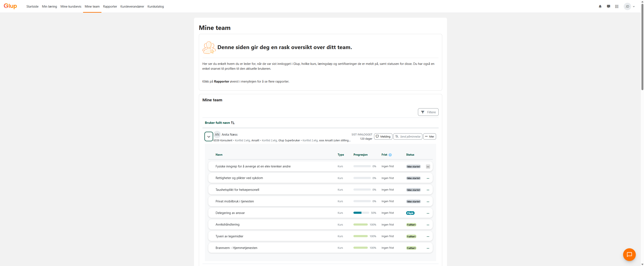
Task: Click the Avvikshåndtering 100% progress bar
Action: click(x=361, y=225)
